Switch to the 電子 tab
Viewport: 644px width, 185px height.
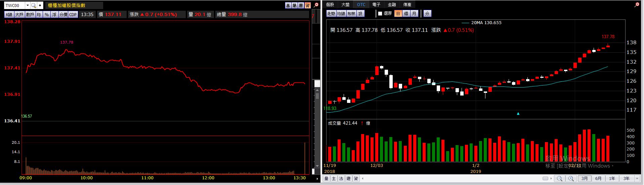point(377,4)
